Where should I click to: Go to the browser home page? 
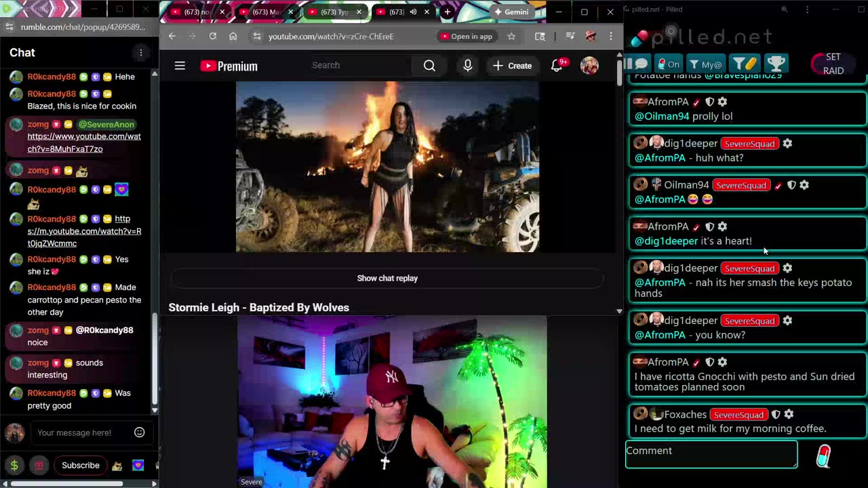[233, 36]
